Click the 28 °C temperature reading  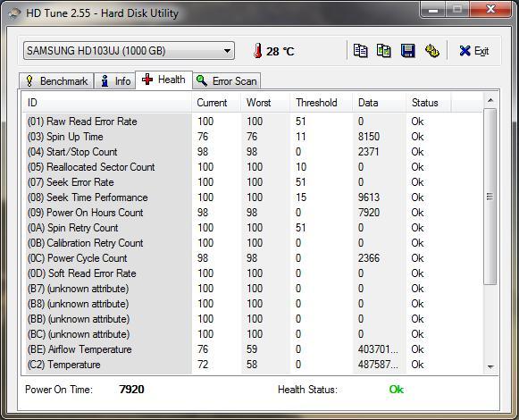point(280,51)
